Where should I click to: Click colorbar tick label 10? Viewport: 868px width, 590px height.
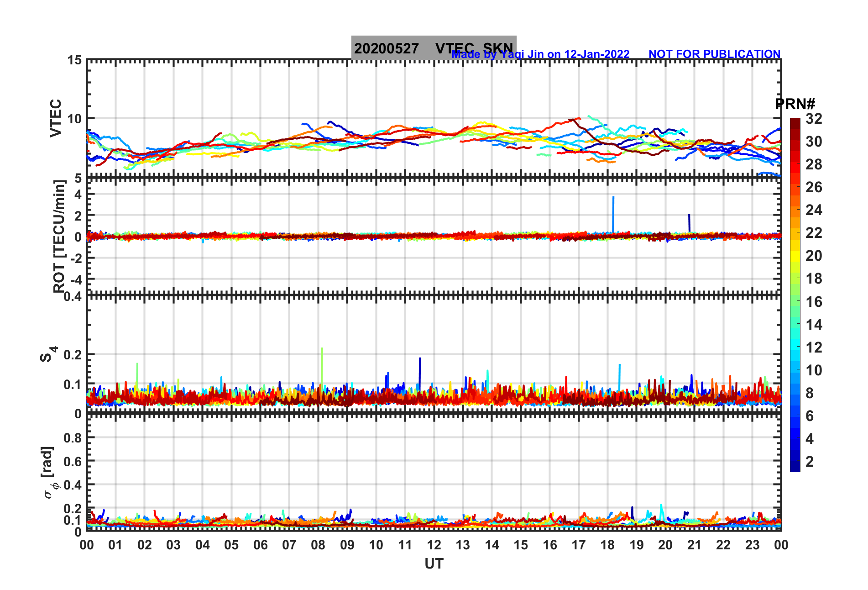(814, 370)
